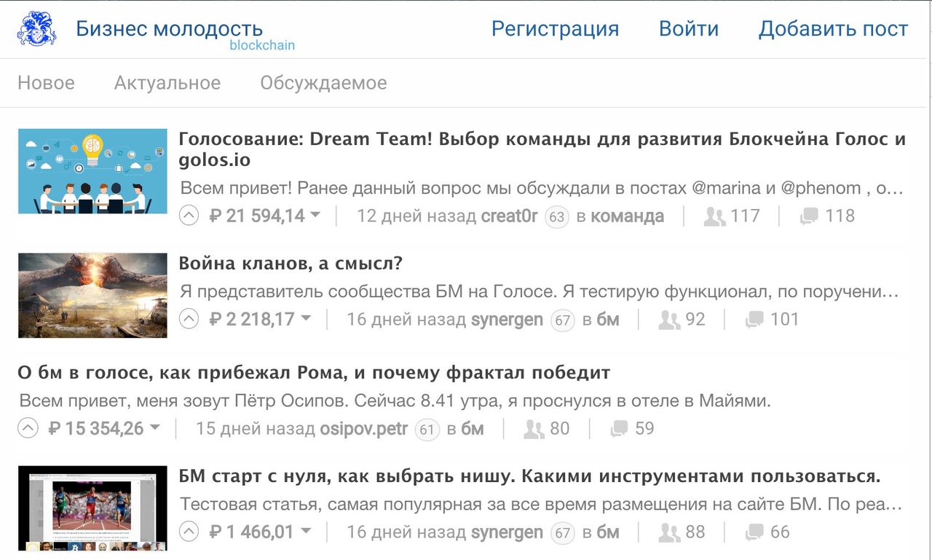932x560 pixels.
Task: Open comments icon beside 101
Action: tap(755, 320)
